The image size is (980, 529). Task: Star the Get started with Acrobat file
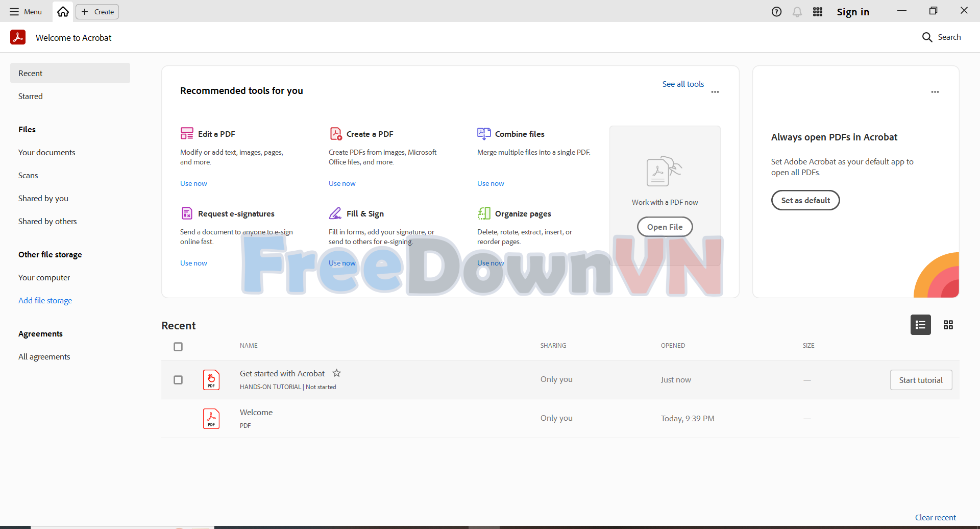[336, 373]
